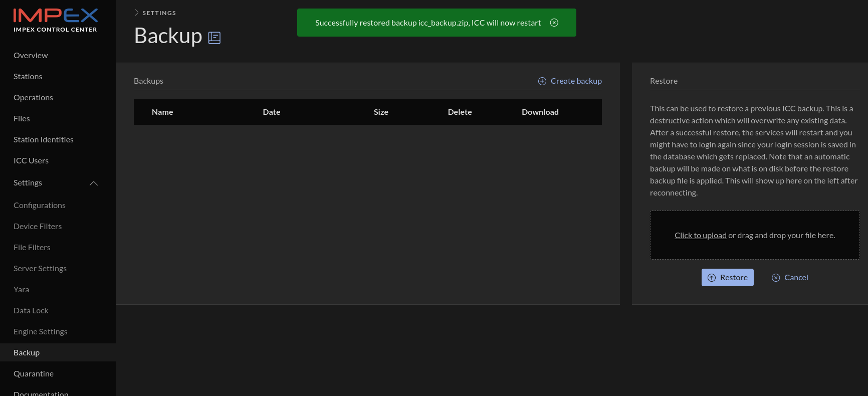Click the Restore button
The width and height of the screenshot is (868, 396).
tap(728, 278)
